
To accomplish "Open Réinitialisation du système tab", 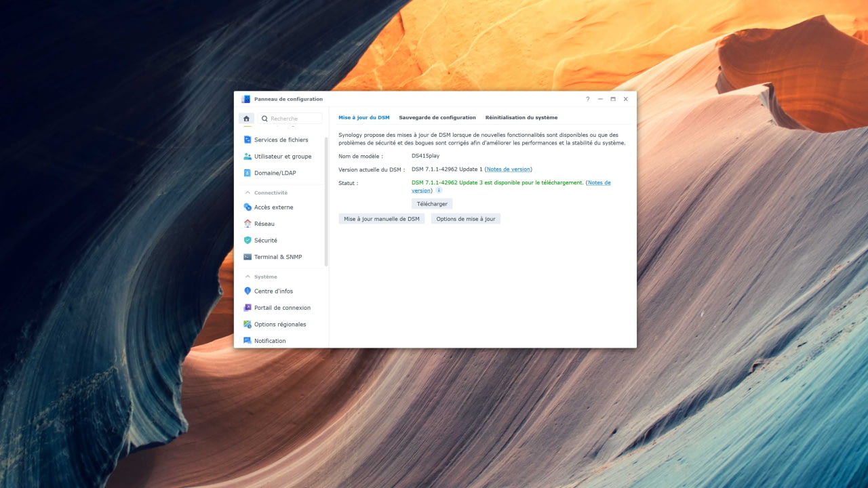I will point(521,118).
